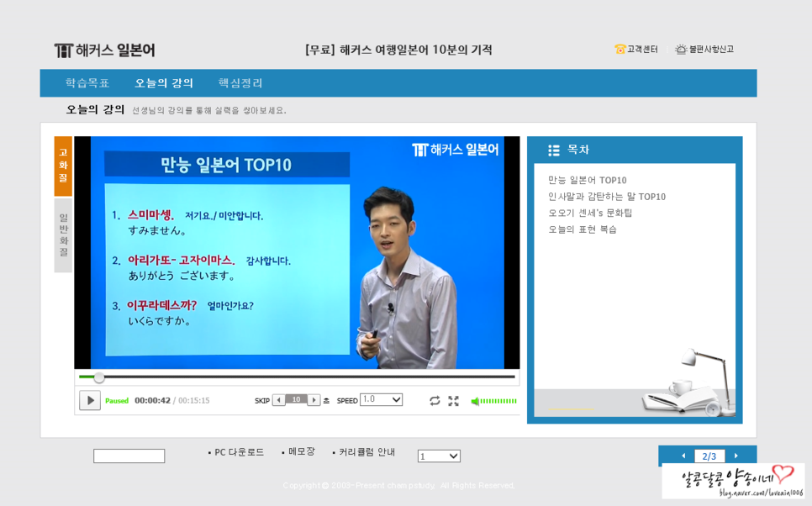This screenshot has width=812, height=506.
Task: Toggle the repeat loop icon
Action: coord(435,400)
